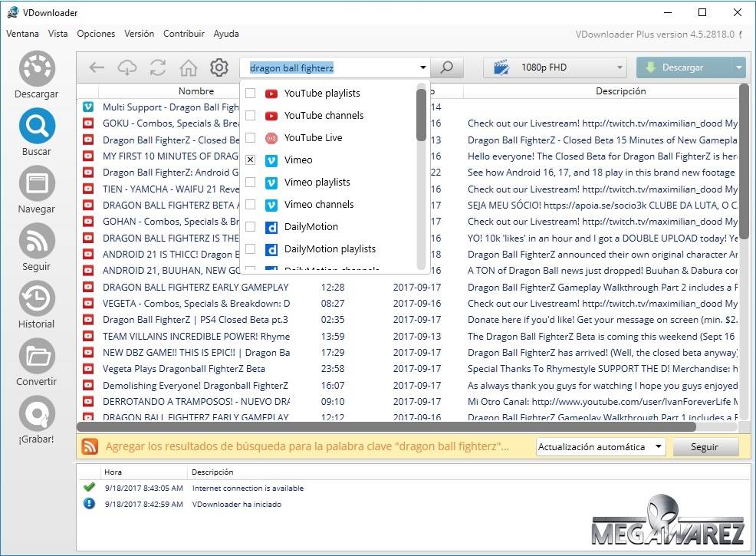Click the DailyMotion icon in the source list
Image resolution: width=756 pixels, height=556 pixels.
pyautogui.click(x=271, y=227)
